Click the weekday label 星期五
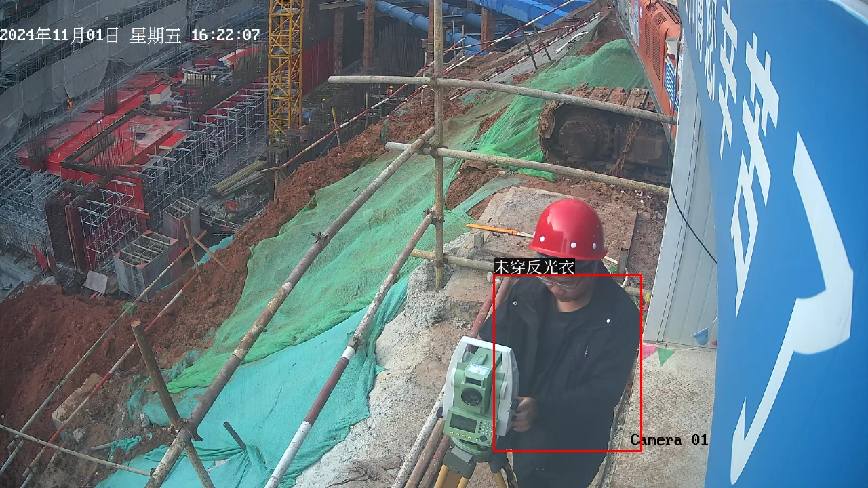 (x=155, y=35)
